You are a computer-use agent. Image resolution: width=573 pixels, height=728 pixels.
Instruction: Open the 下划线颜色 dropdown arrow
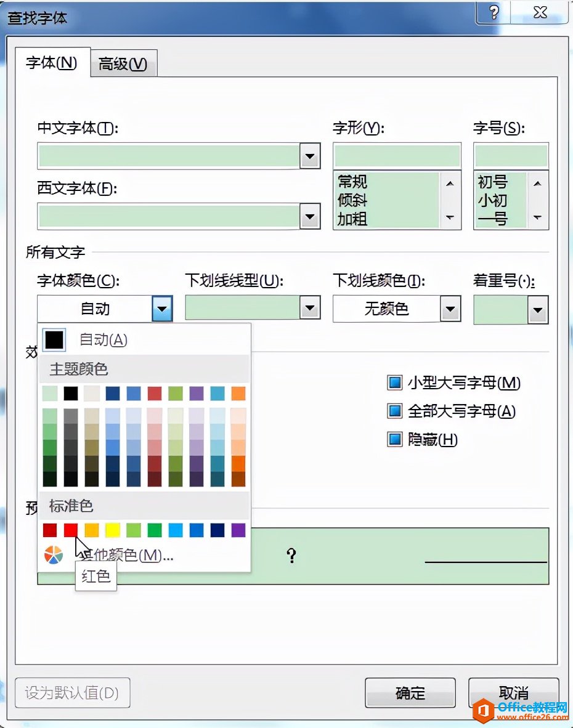(450, 309)
